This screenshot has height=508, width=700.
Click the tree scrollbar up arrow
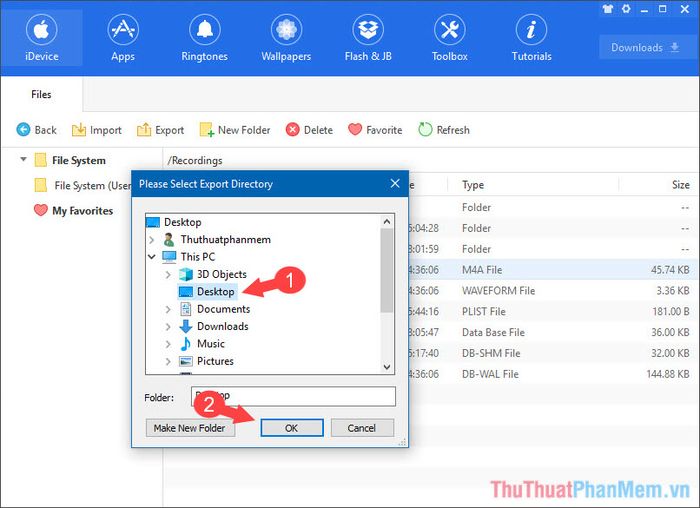387,221
